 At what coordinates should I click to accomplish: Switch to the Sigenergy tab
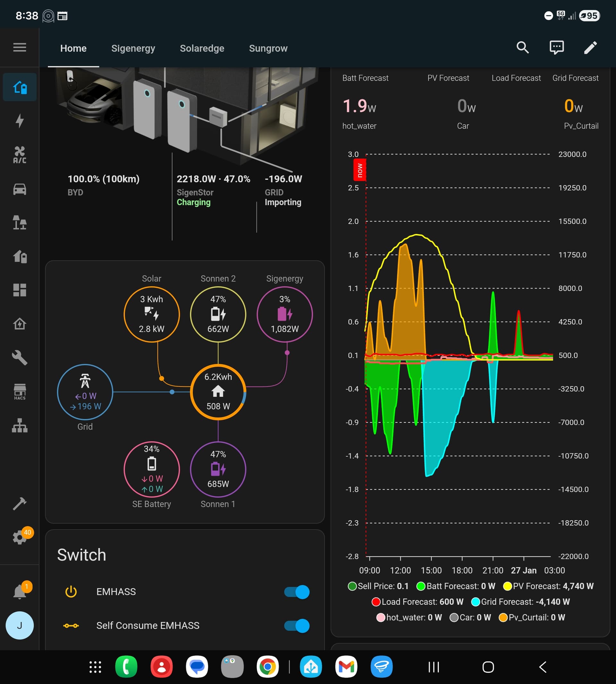point(133,48)
